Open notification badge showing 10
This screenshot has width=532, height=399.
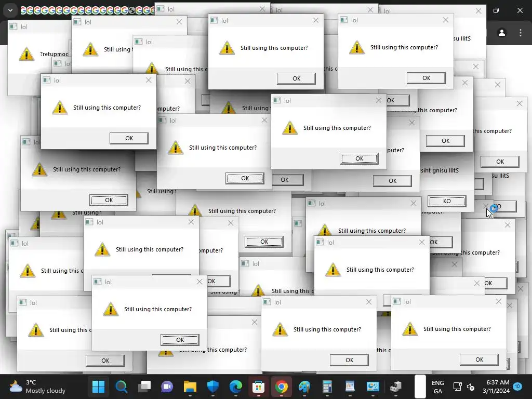517,386
